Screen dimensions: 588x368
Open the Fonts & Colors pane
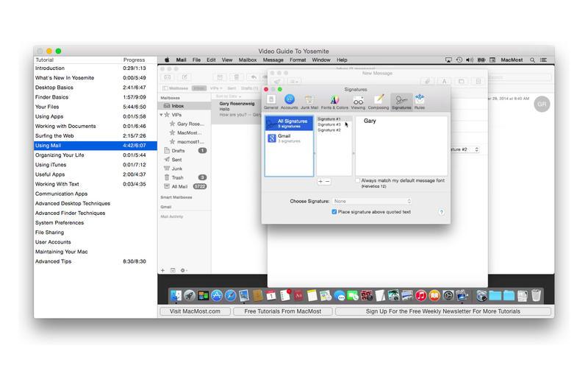[x=334, y=101]
